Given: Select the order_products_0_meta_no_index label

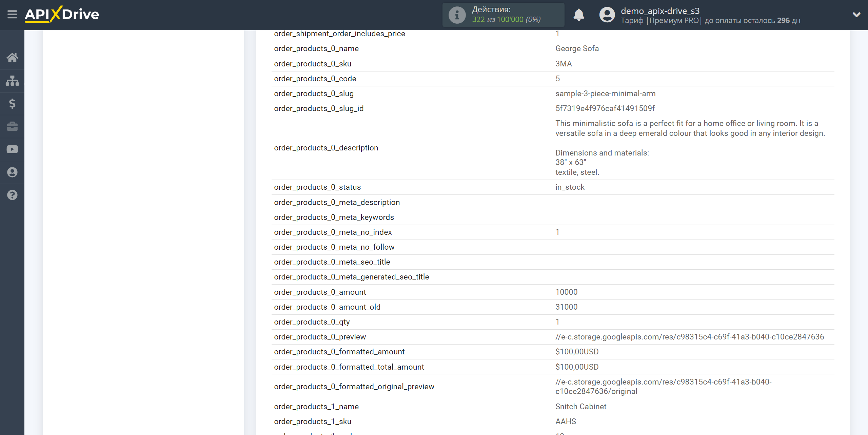Looking at the screenshot, I should pos(333,232).
